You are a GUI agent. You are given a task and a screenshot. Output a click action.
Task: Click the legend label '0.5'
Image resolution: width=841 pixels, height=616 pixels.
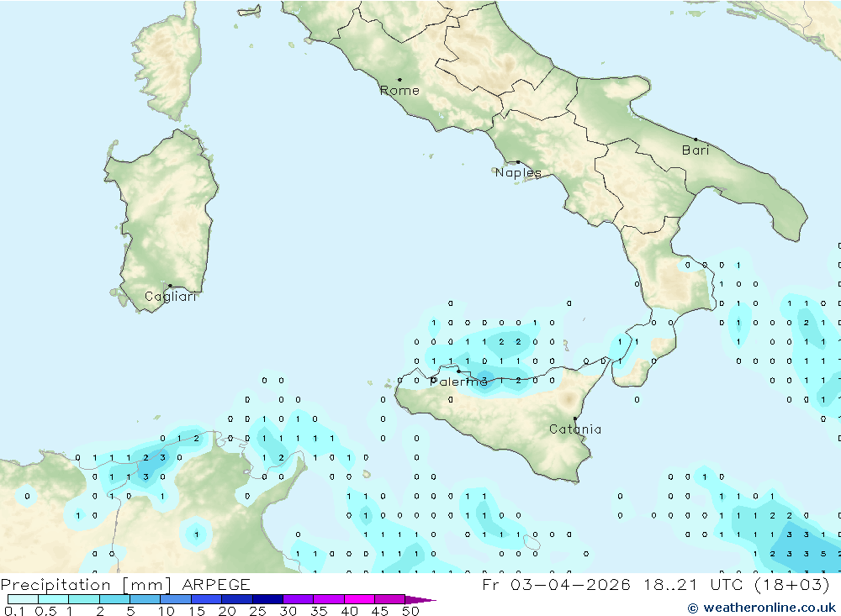pos(45,611)
